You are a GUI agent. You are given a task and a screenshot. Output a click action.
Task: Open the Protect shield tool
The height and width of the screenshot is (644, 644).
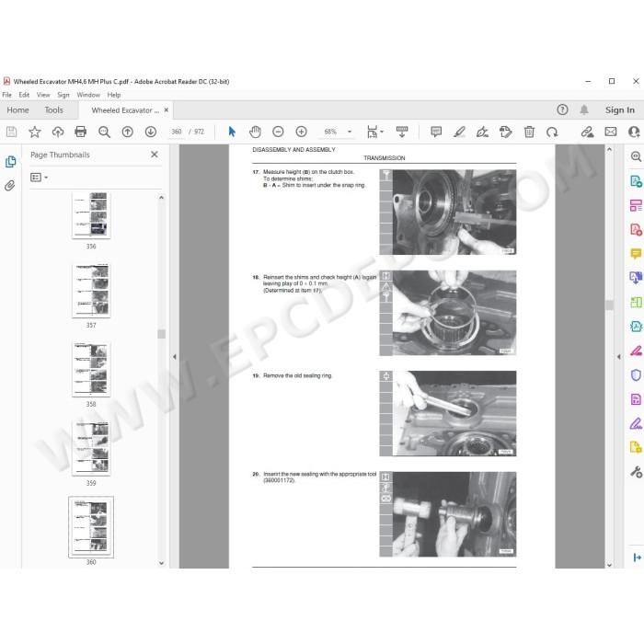[x=636, y=375]
